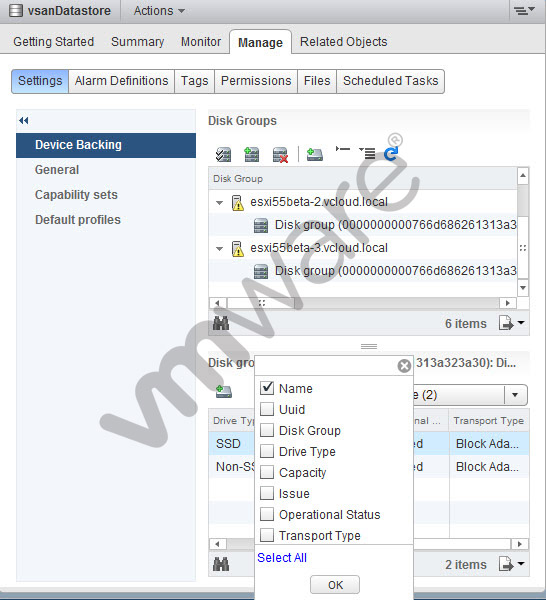Viewport: 546px width, 600px height.
Task: Select the disk group under esxi55beta-2
Action: coord(396,225)
